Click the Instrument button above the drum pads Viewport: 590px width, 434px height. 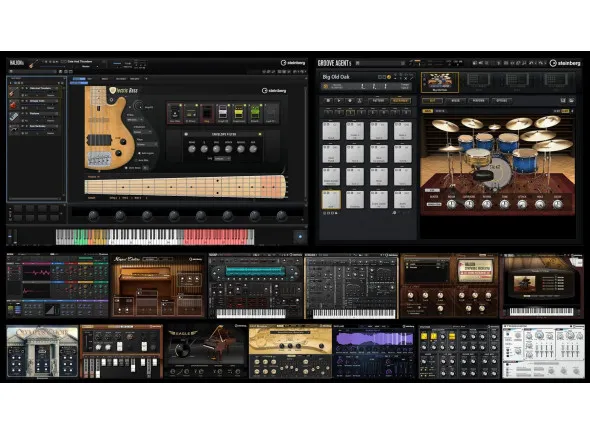point(400,101)
